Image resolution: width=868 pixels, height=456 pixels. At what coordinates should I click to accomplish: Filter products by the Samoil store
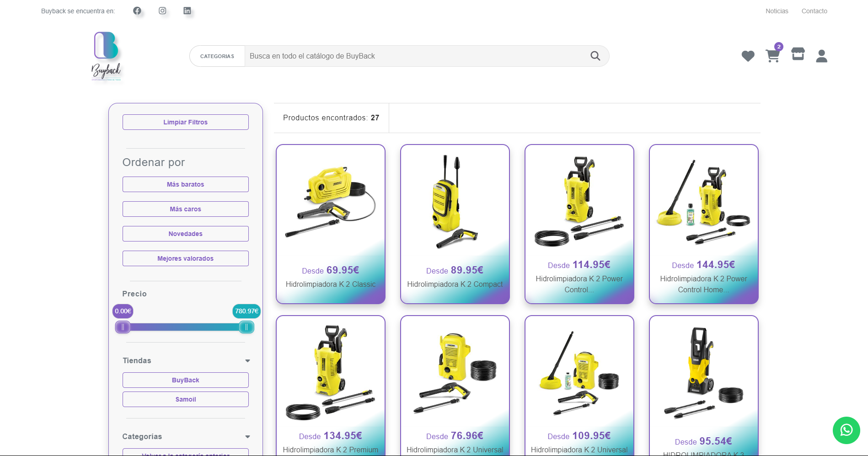(x=185, y=399)
